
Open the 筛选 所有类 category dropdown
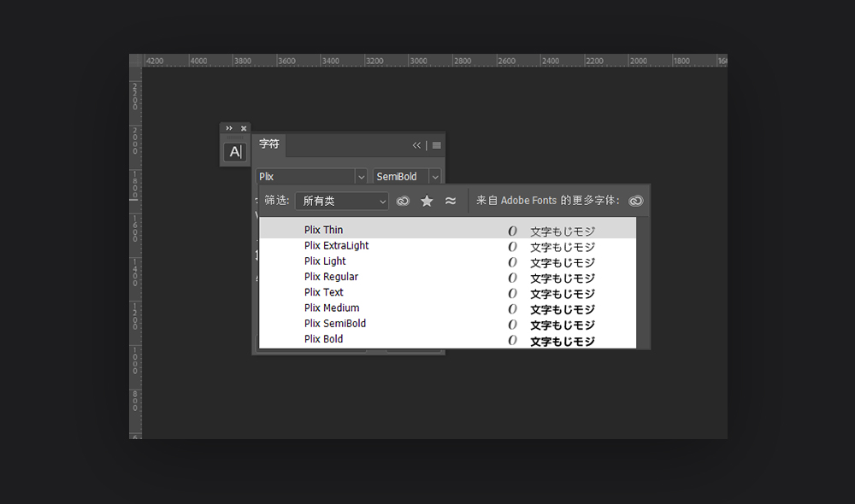pyautogui.click(x=342, y=202)
